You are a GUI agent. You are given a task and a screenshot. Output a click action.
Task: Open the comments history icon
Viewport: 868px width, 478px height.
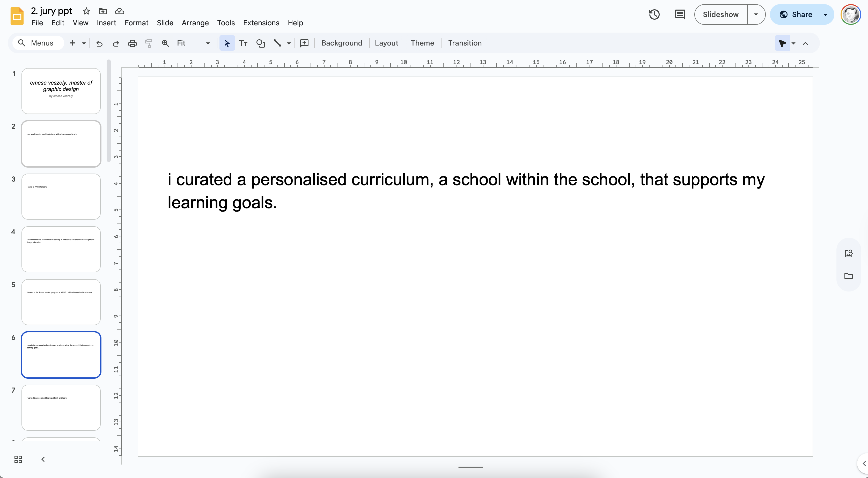pyautogui.click(x=680, y=14)
